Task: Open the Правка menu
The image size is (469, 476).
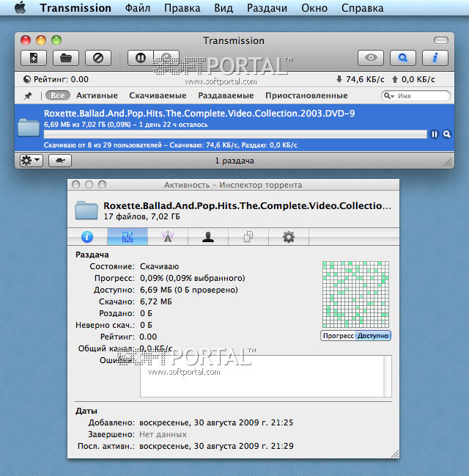Action: (x=182, y=8)
